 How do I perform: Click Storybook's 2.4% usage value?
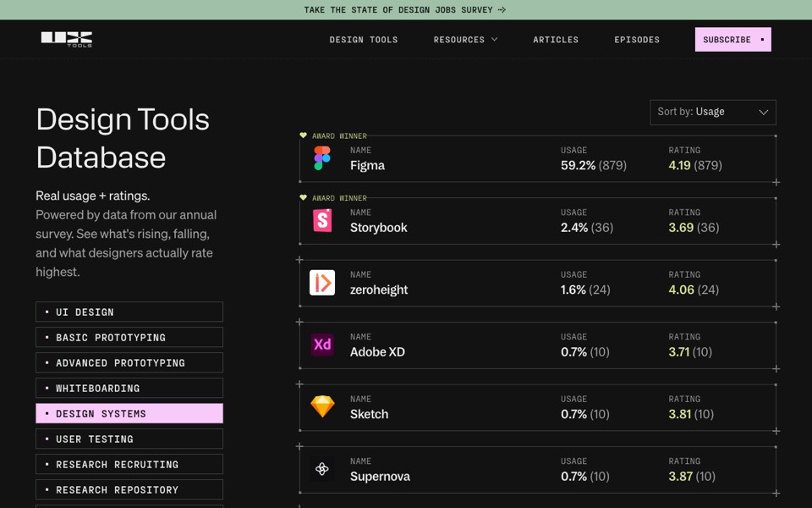pyautogui.click(x=574, y=228)
